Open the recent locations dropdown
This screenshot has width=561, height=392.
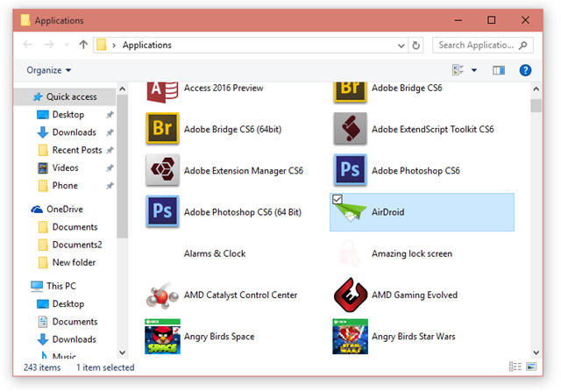pos(67,45)
